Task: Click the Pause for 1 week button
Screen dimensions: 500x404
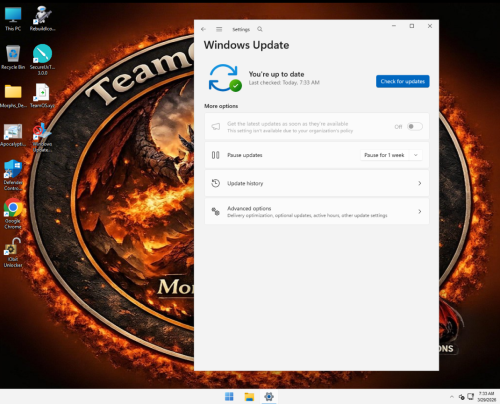Action: [x=384, y=155]
